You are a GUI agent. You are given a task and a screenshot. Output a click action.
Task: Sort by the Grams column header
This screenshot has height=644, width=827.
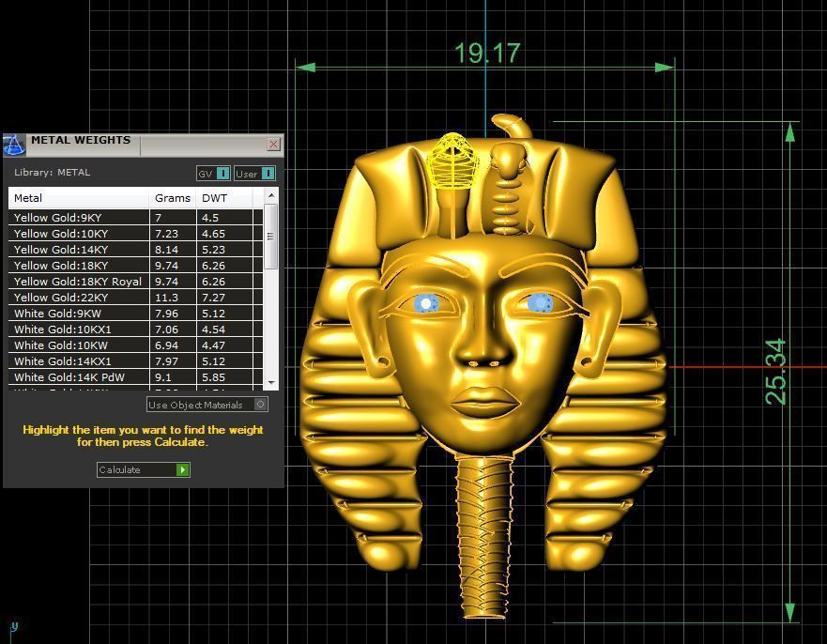click(x=173, y=198)
